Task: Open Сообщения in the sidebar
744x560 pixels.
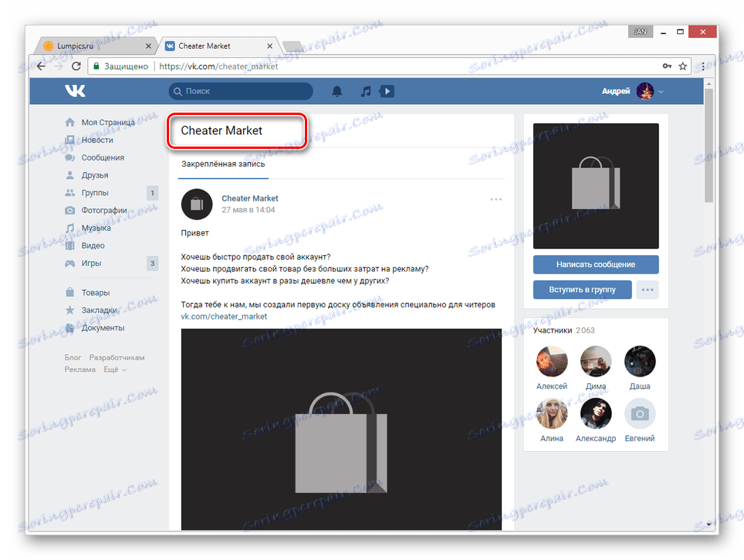Action: click(x=103, y=157)
